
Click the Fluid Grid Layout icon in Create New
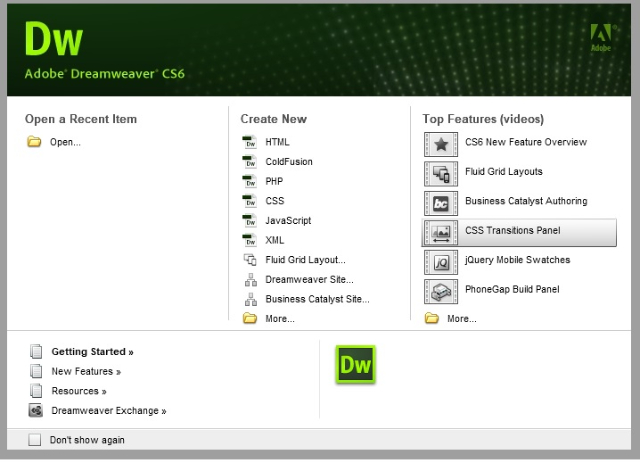[x=250, y=259]
